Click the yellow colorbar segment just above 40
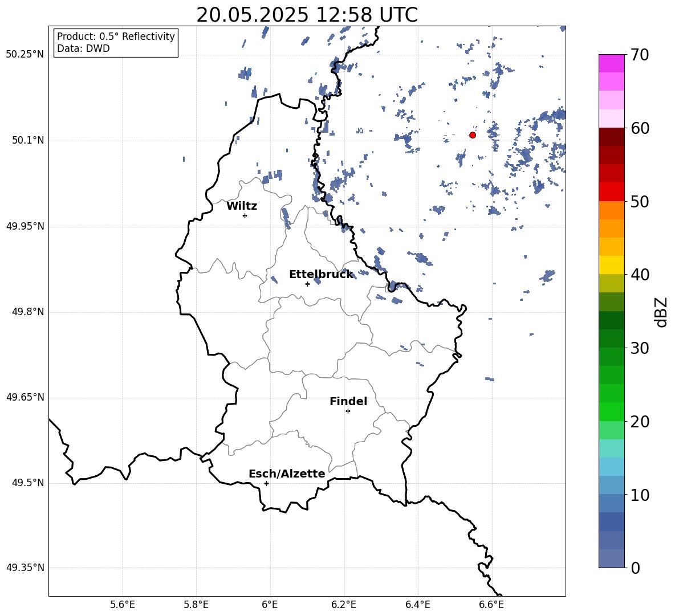675x616 pixels. pos(612,265)
